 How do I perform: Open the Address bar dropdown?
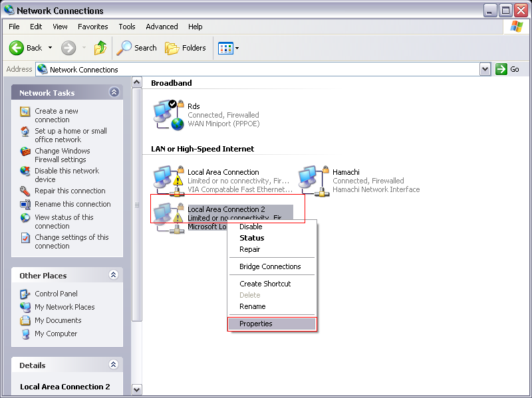[x=485, y=70]
